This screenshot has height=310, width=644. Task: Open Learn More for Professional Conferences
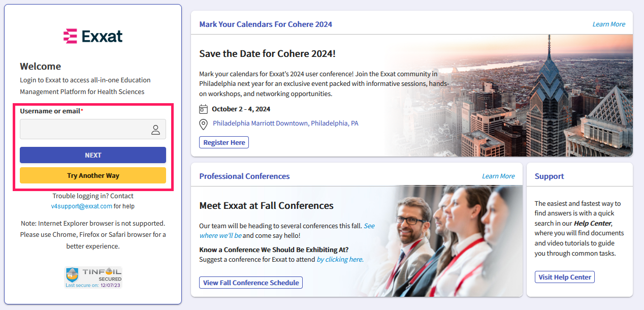tap(498, 176)
